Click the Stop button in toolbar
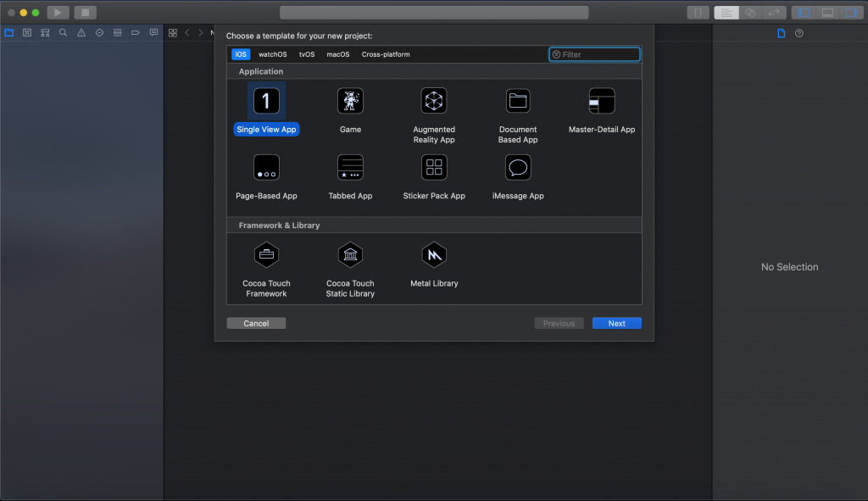This screenshot has height=501, width=868. pos(86,12)
